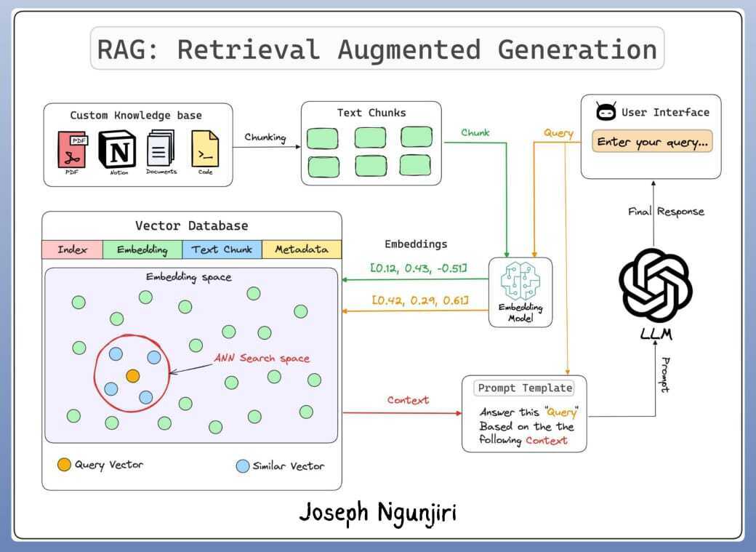Click the Chunking arrow label

pyautogui.click(x=264, y=137)
